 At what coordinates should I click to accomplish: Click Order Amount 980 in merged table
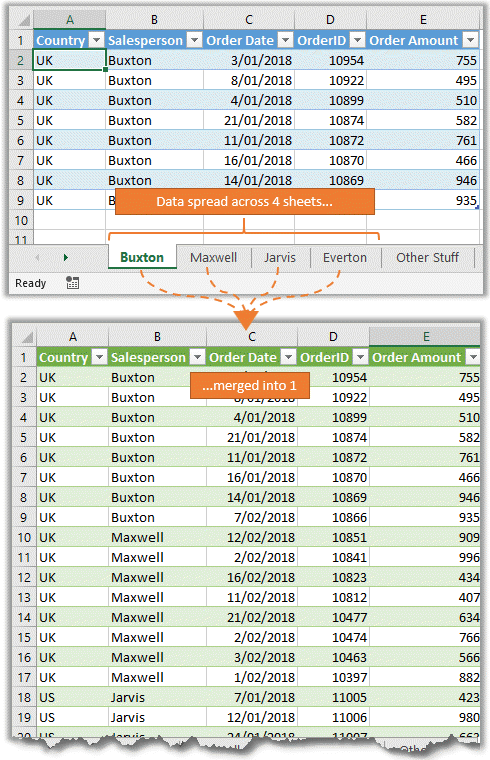425,717
